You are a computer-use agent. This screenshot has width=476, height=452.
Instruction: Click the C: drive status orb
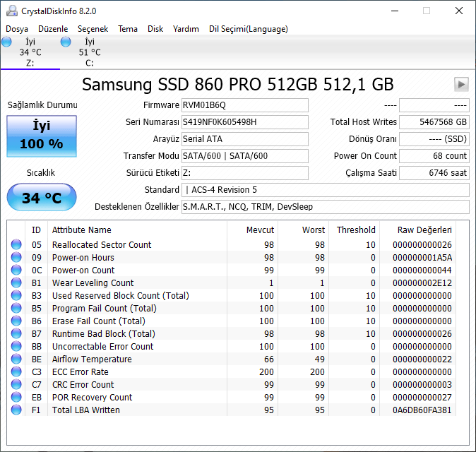click(x=66, y=42)
